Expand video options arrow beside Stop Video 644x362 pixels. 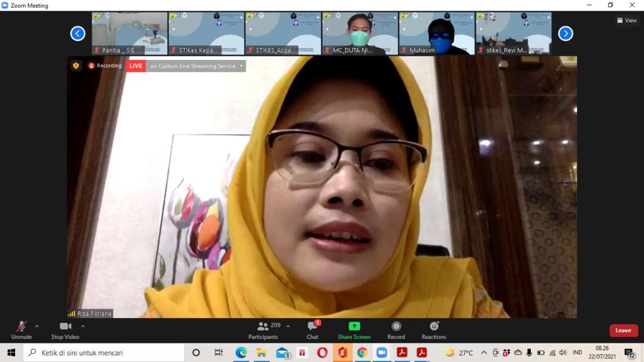point(83,326)
